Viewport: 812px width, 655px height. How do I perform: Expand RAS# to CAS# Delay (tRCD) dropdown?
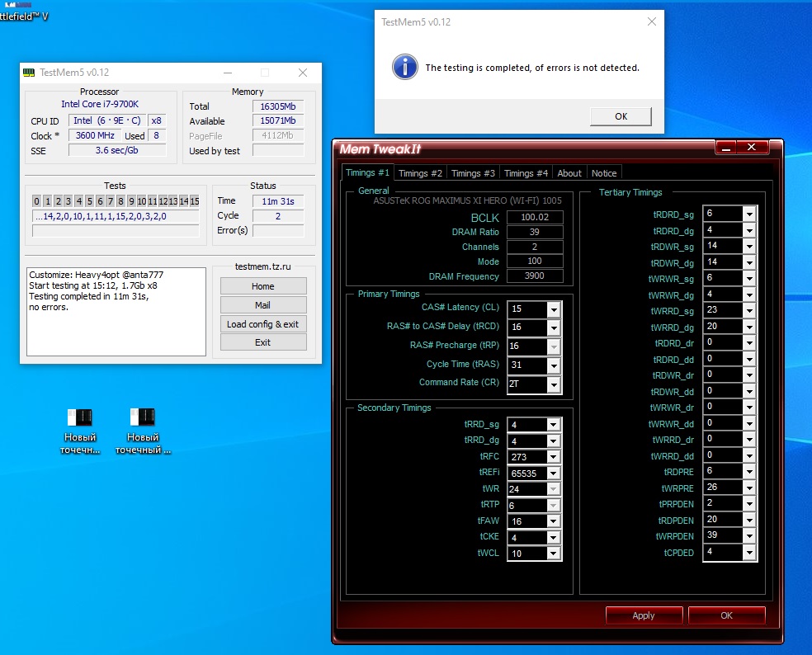click(554, 327)
